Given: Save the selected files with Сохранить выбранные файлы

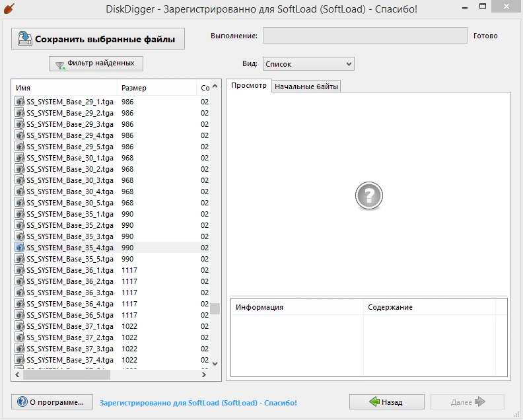Looking at the screenshot, I should click(x=98, y=39).
